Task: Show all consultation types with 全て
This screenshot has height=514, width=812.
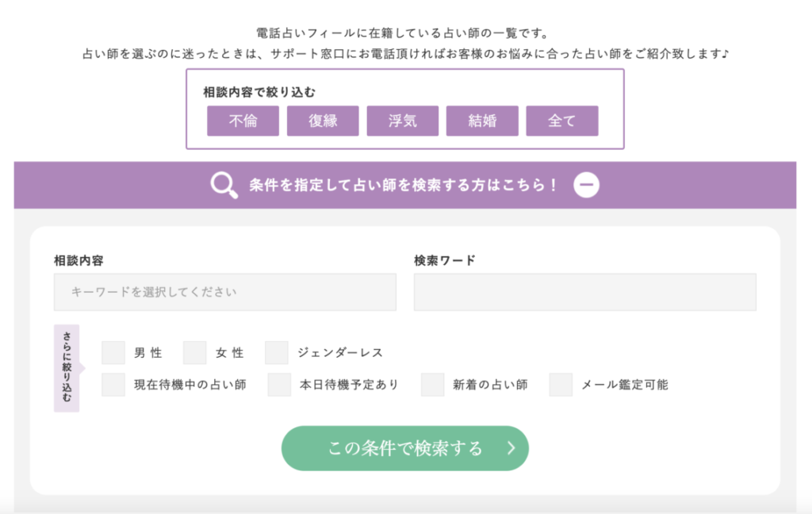Action: (x=561, y=121)
